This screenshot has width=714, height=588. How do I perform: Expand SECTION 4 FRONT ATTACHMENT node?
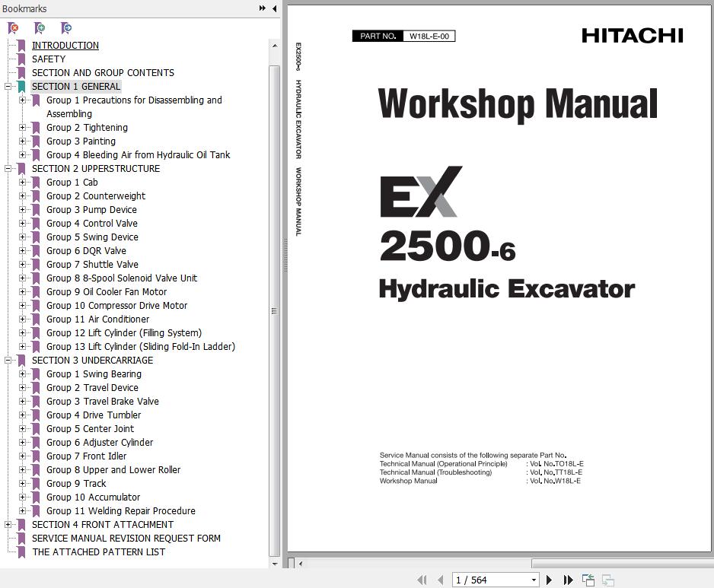click(x=8, y=524)
